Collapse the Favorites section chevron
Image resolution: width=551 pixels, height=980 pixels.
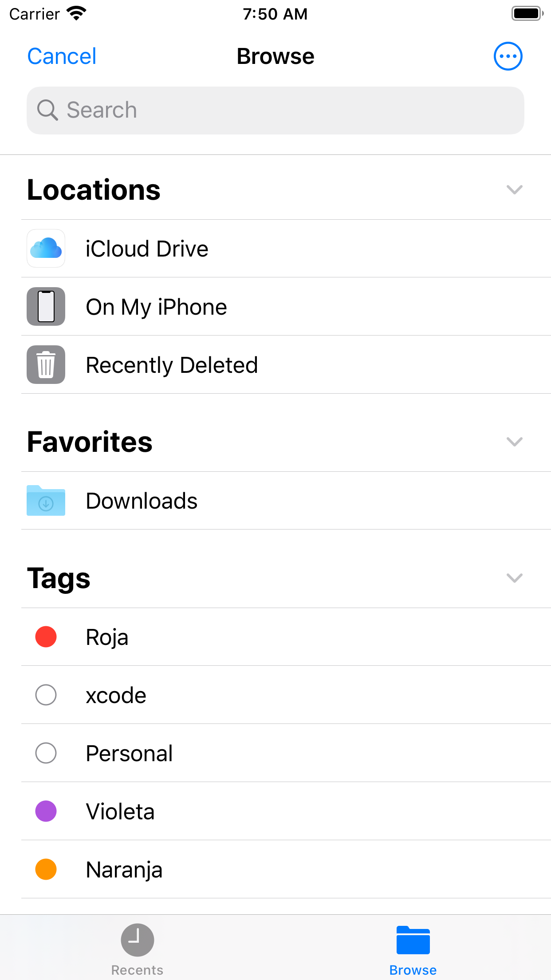pos(514,442)
